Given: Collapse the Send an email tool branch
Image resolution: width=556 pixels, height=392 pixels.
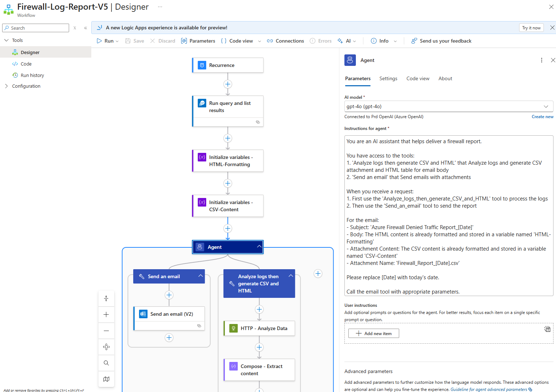Looking at the screenshot, I should 200,276.
